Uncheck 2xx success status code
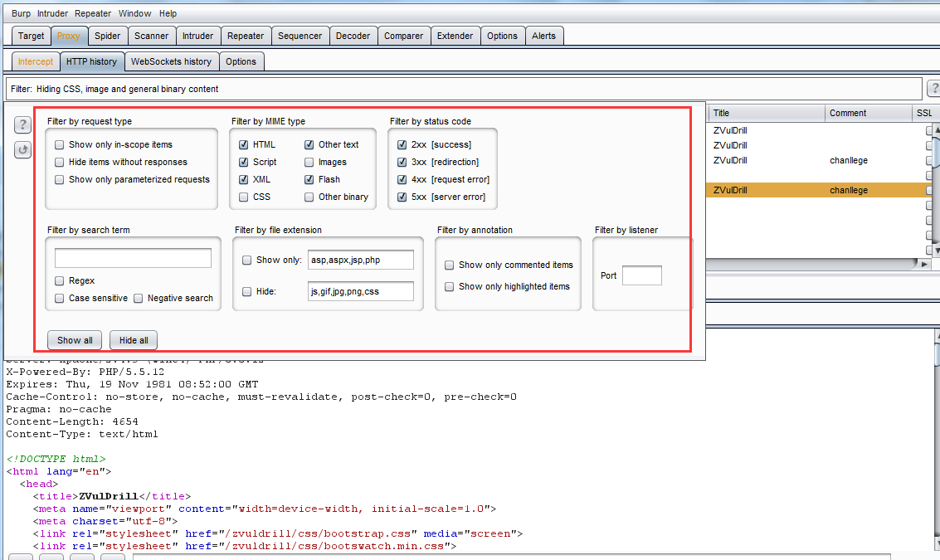The image size is (940, 560). (x=402, y=144)
